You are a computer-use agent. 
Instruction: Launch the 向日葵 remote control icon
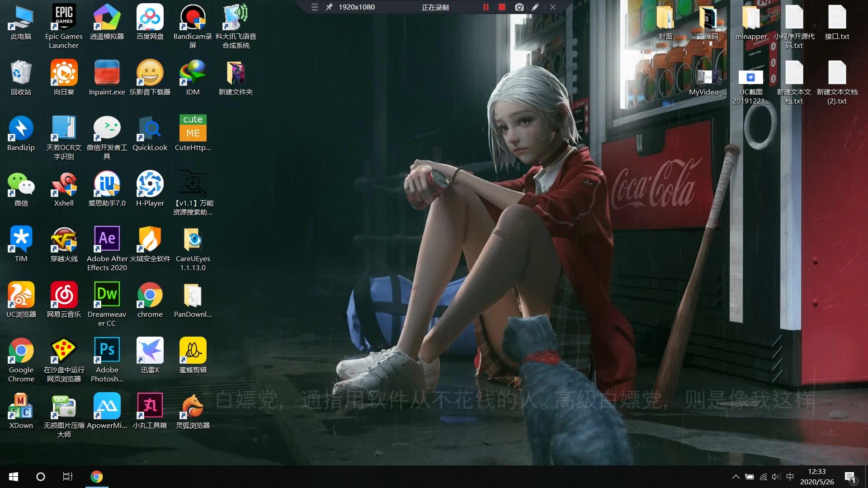[64, 78]
